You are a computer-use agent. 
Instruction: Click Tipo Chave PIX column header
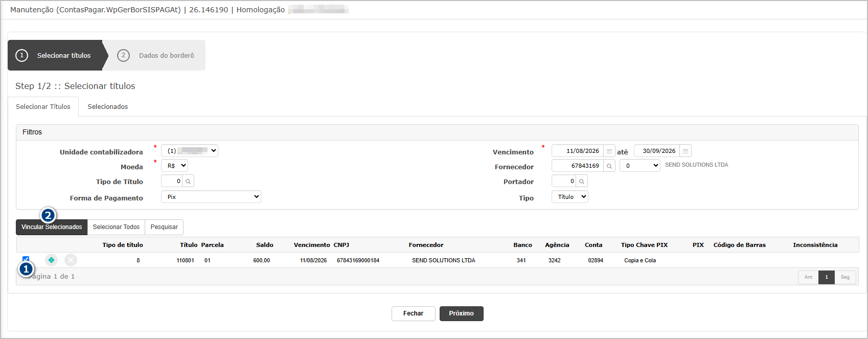pos(644,245)
